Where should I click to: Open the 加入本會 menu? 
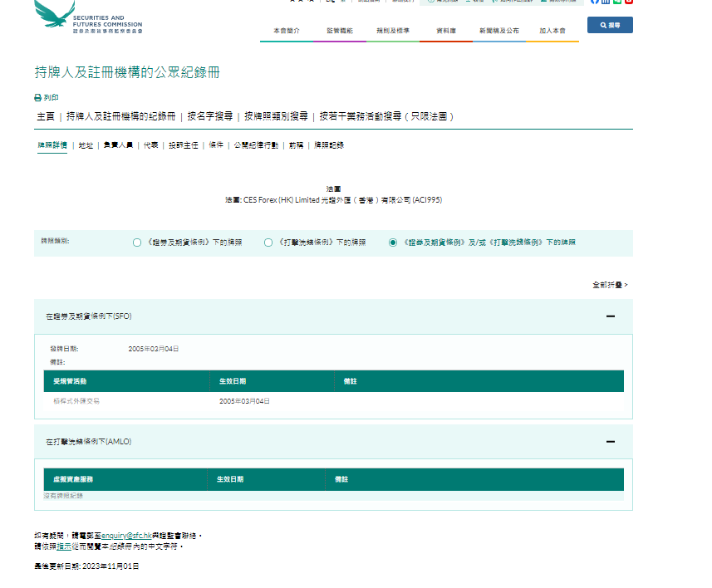point(552,31)
